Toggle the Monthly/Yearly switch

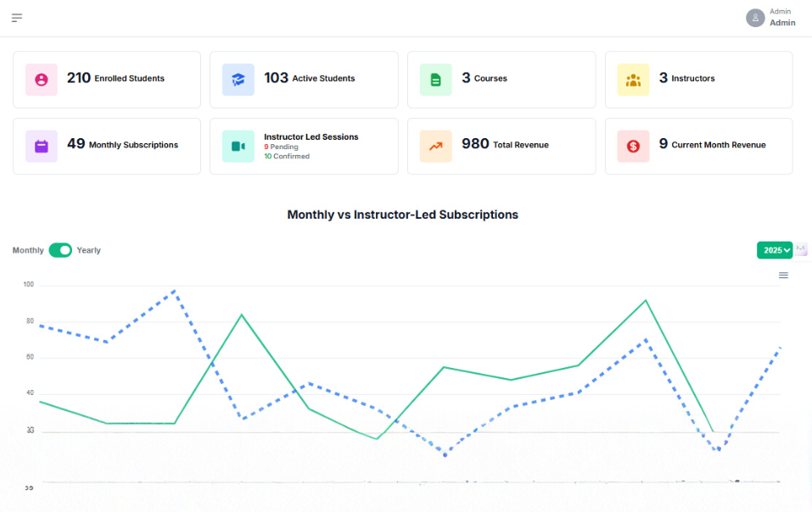60,250
